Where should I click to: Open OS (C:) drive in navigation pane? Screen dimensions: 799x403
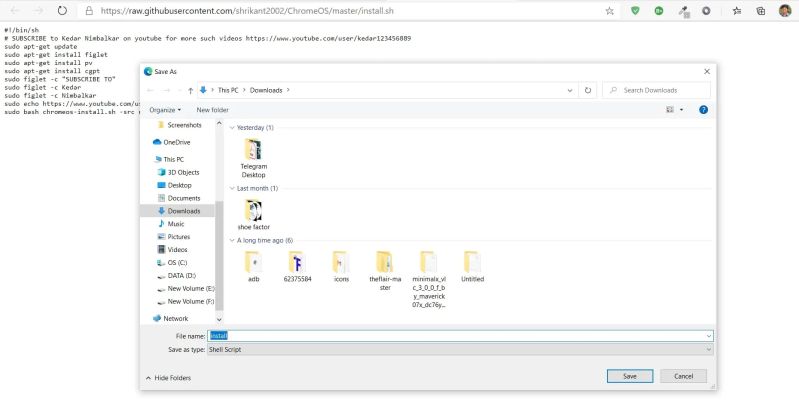[177, 262]
